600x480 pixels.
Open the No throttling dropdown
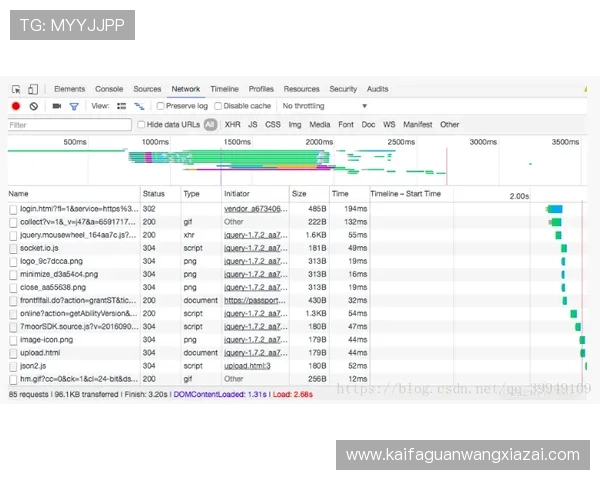pyautogui.click(x=324, y=106)
